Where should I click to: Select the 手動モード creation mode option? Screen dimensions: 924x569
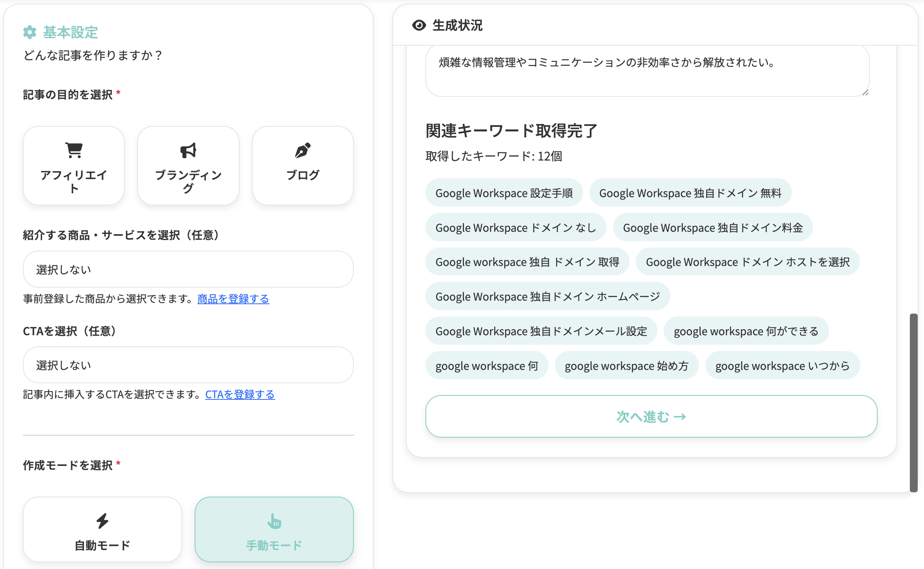[274, 529]
